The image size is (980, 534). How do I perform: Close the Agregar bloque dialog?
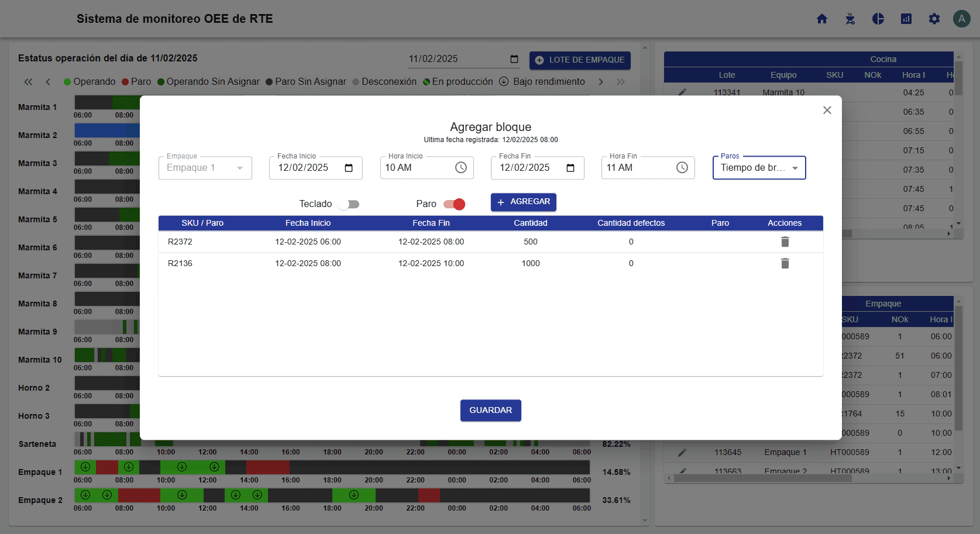pos(827,111)
